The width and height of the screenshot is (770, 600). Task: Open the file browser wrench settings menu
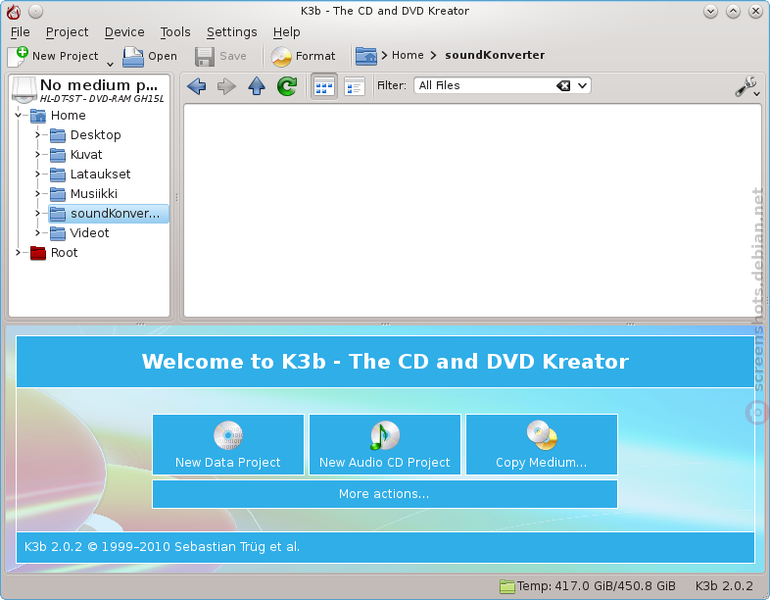tap(747, 86)
